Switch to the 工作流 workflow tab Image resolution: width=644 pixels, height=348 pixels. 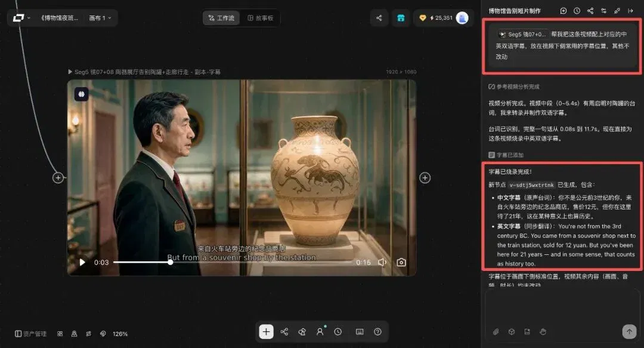coord(221,18)
